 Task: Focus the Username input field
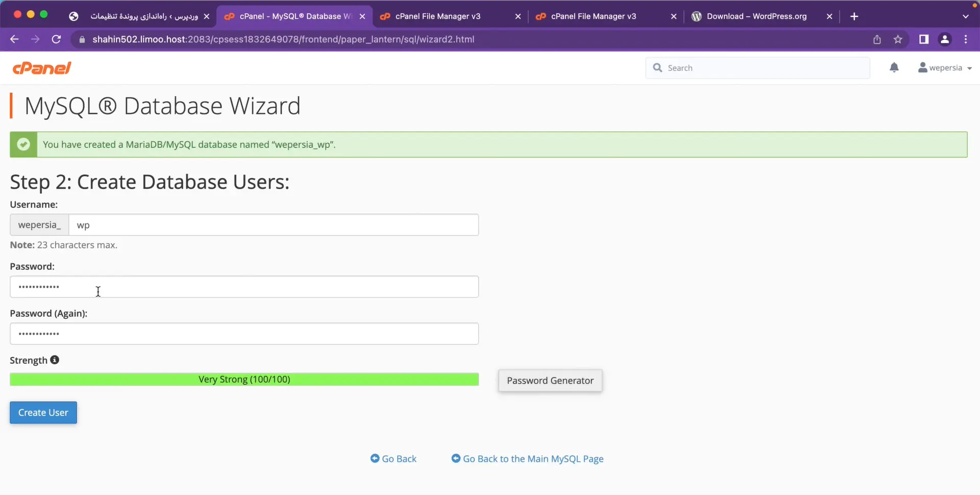[274, 225]
